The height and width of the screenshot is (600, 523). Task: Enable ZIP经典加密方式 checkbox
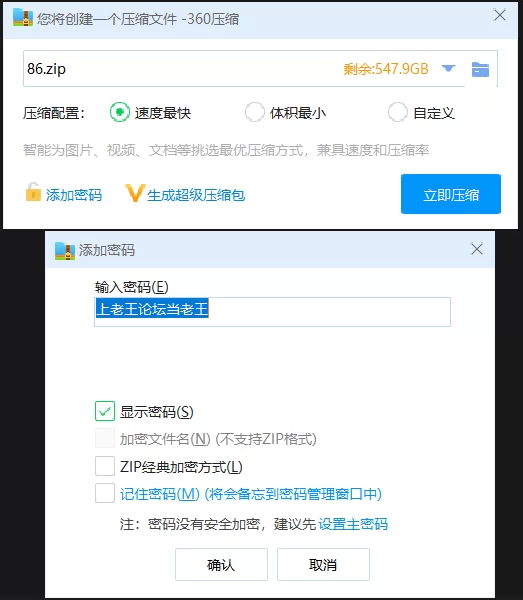pos(105,466)
